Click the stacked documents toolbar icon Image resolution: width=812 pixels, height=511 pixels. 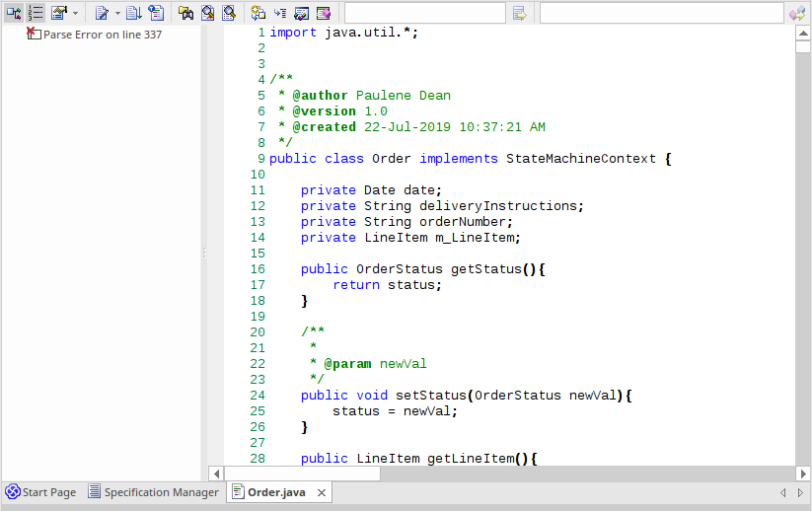pos(156,13)
